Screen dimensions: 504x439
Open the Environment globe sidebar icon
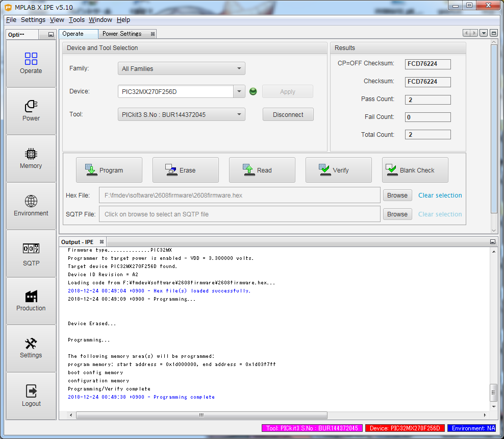click(x=31, y=206)
